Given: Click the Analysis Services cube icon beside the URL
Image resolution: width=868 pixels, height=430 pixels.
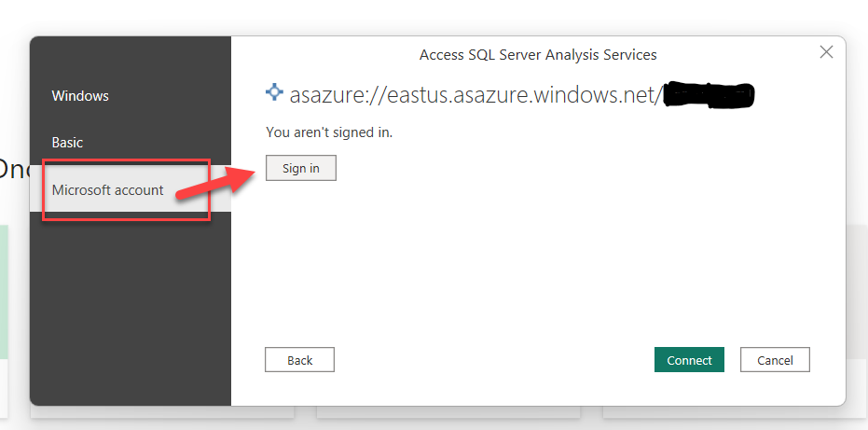Looking at the screenshot, I should pos(274,92).
